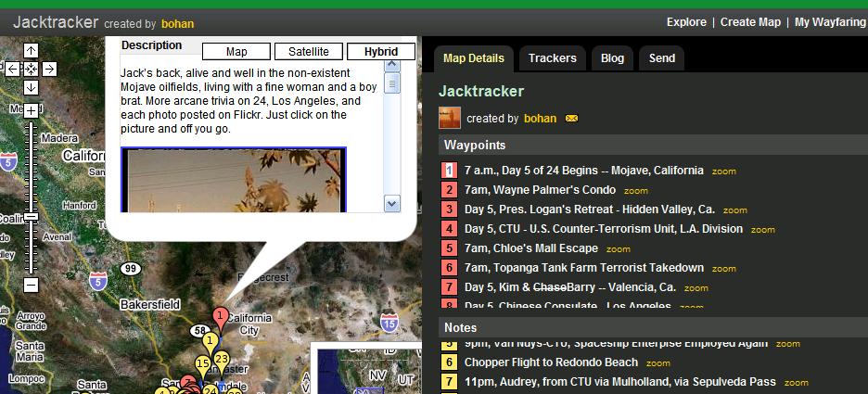Open Create Map in the top navigation
Image resolution: width=868 pixels, height=394 pixels.
[750, 22]
